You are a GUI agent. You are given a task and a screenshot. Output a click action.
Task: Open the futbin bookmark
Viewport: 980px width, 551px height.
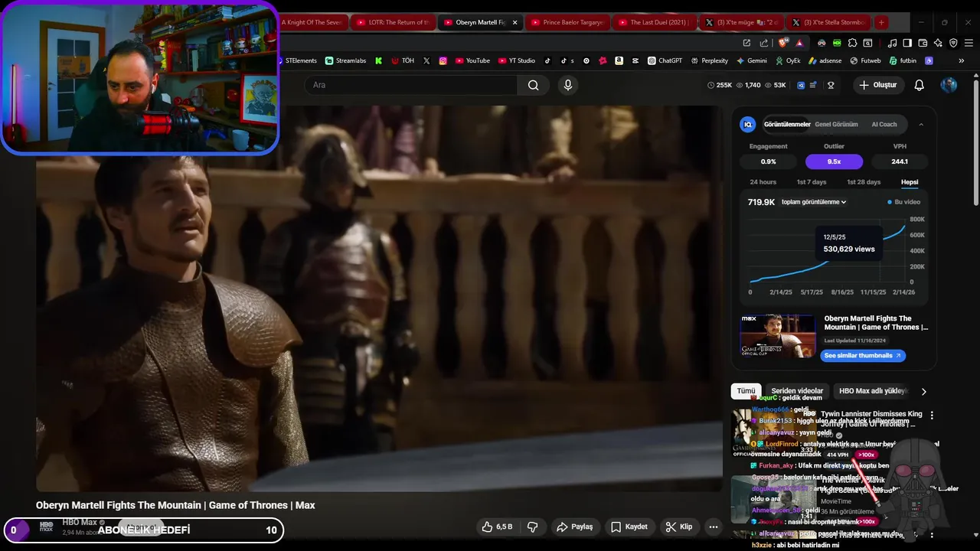pyautogui.click(x=903, y=60)
